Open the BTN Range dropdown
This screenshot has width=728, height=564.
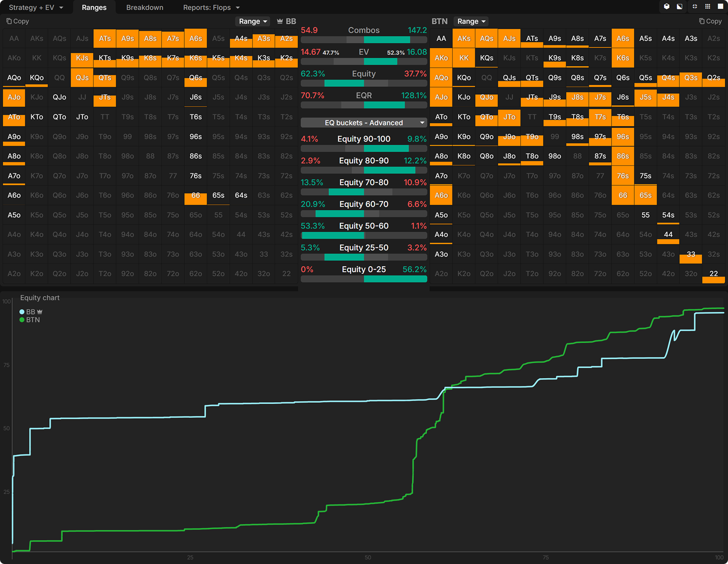(471, 21)
